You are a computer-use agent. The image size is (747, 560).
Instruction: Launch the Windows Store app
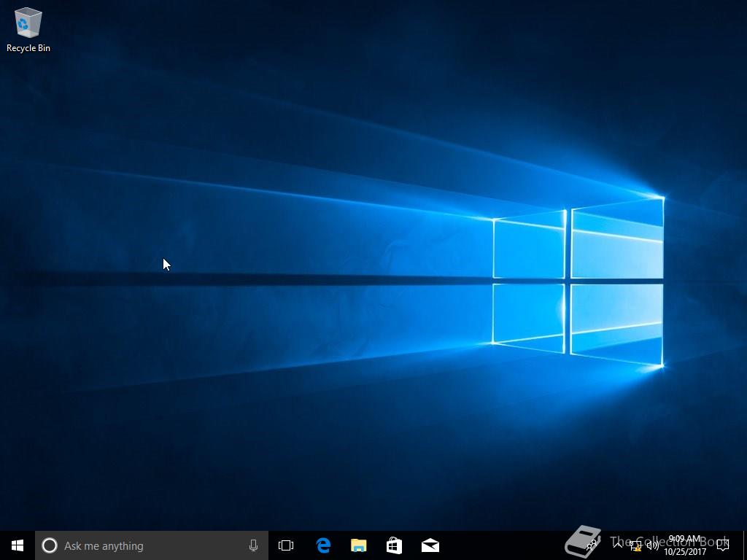point(395,545)
